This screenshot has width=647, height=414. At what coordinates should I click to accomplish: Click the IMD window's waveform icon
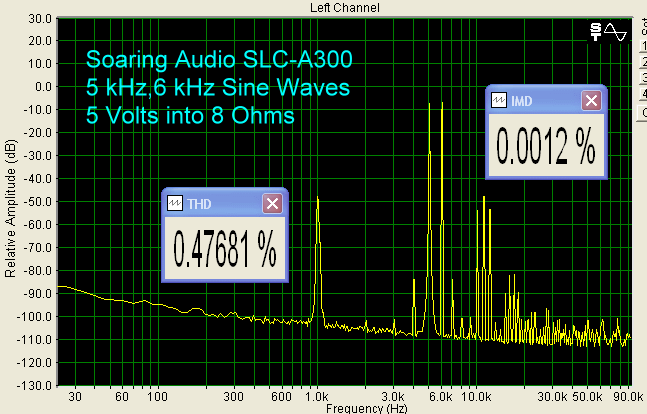(500, 100)
